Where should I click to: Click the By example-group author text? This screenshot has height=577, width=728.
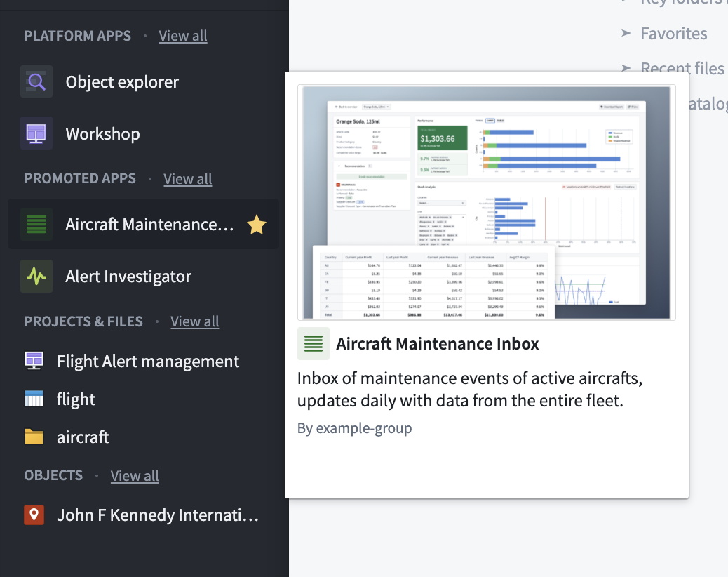tap(354, 428)
